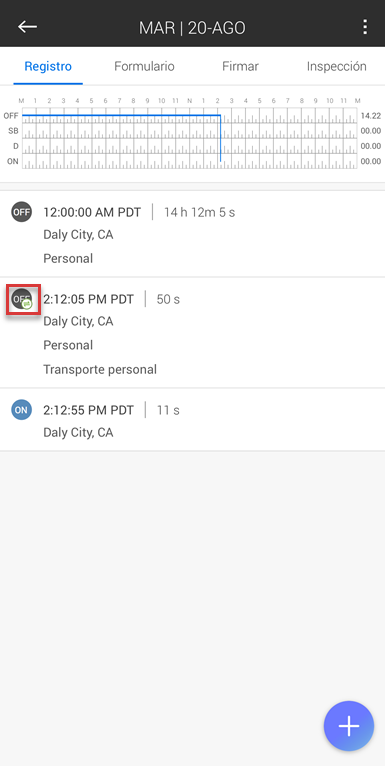
Task: Select the Registro tab
Action: click(48, 67)
